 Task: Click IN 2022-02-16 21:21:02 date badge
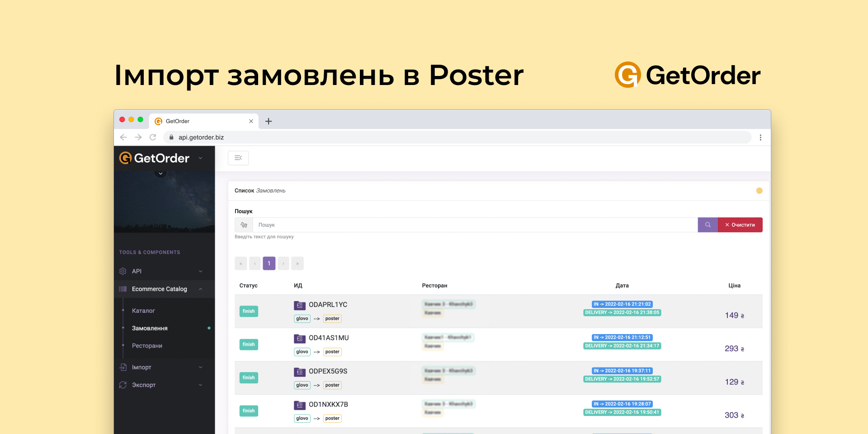coord(622,304)
